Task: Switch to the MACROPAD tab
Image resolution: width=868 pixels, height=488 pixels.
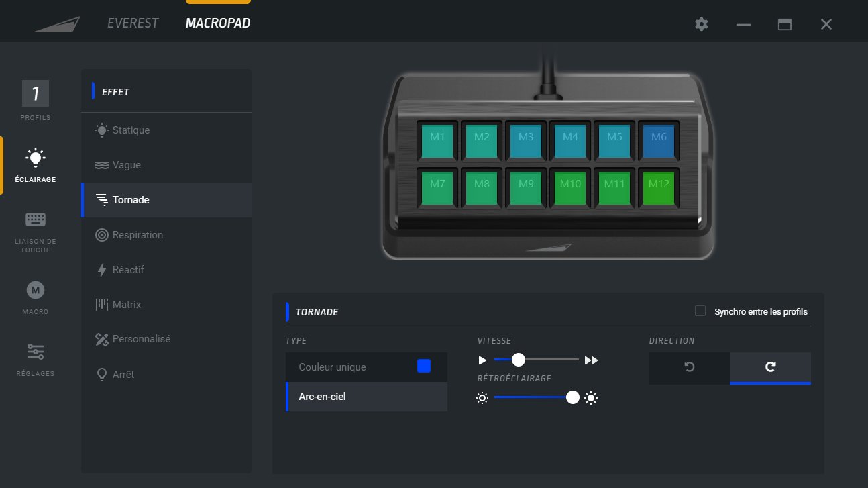Action: click(218, 23)
